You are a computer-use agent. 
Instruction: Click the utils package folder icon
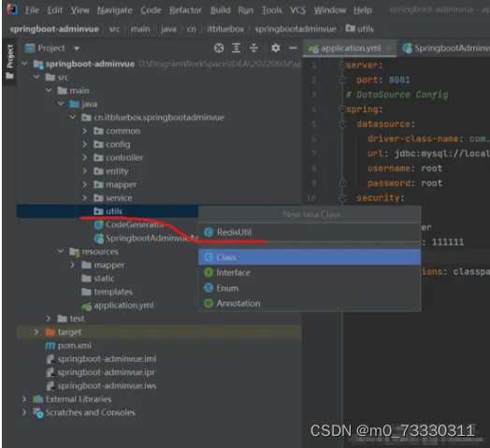pos(98,211)
